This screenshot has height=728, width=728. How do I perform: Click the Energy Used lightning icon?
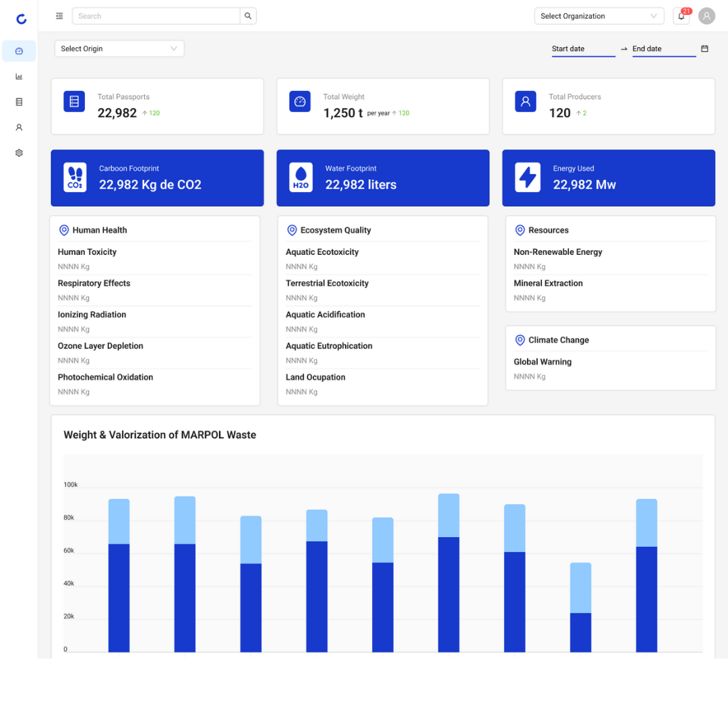527,177
